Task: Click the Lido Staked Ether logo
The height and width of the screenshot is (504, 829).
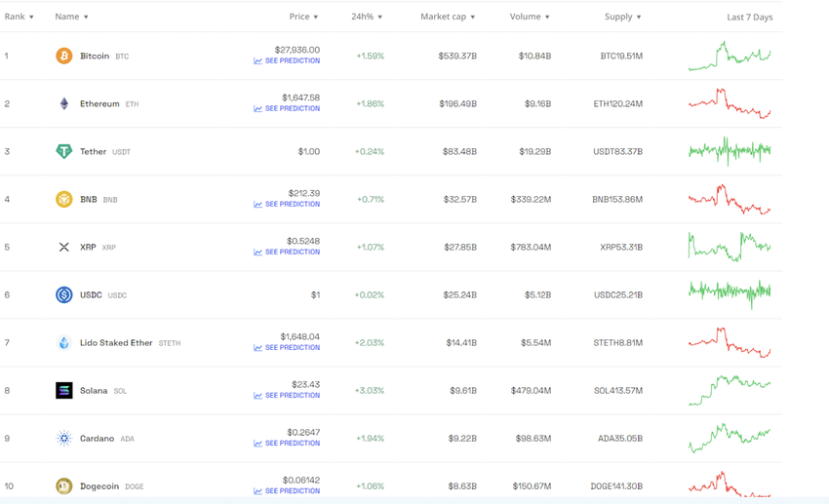Action: tap(64, 343)
